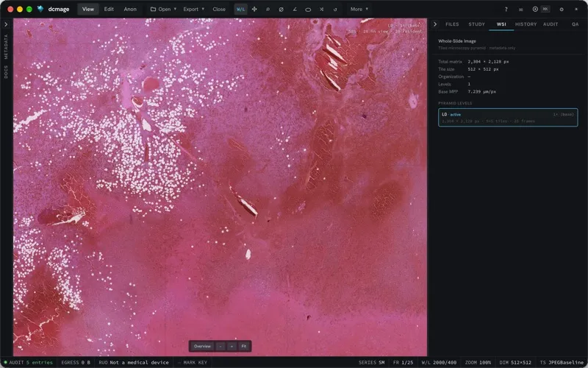
Task: Toggle theme with the sun icon
Action: point(576,10)
